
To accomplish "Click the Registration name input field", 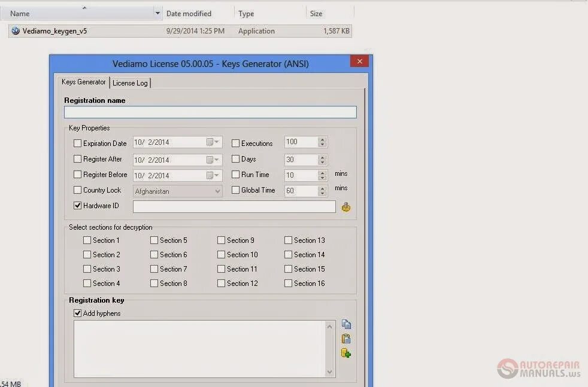I will coord(210,112).
